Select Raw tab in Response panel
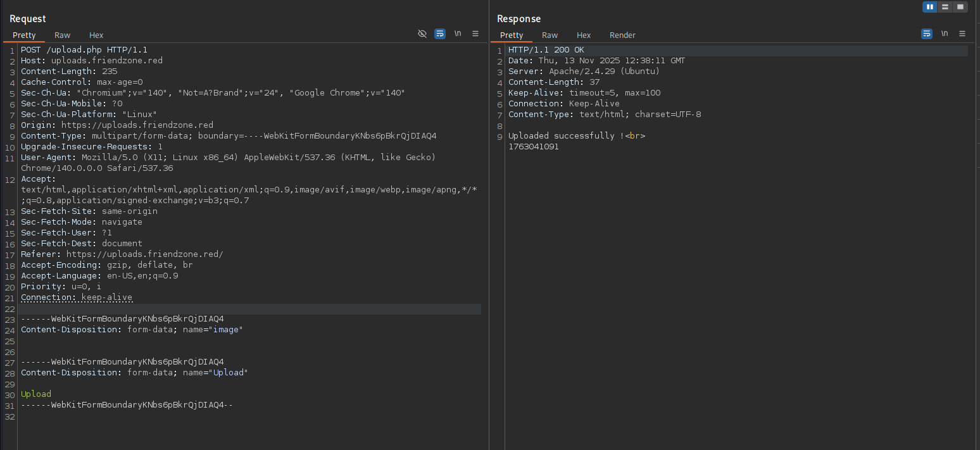Viewport: 980px width, 450px height. 550,35
